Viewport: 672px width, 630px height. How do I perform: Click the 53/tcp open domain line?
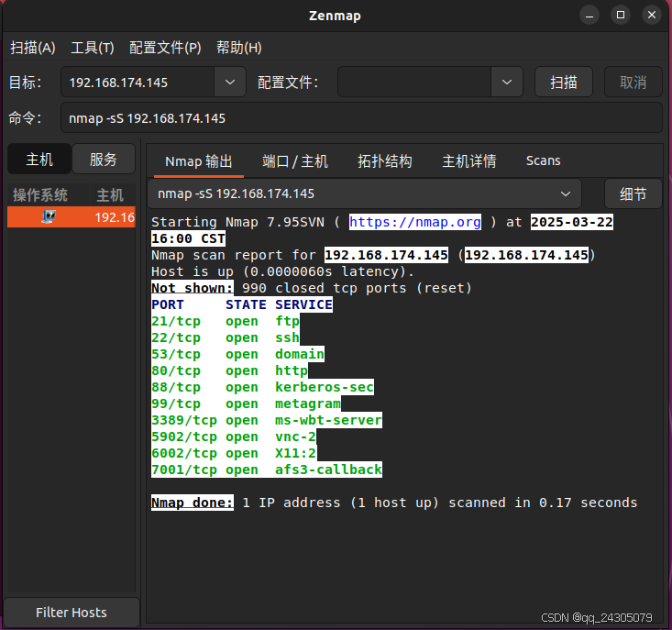point(237,354)
